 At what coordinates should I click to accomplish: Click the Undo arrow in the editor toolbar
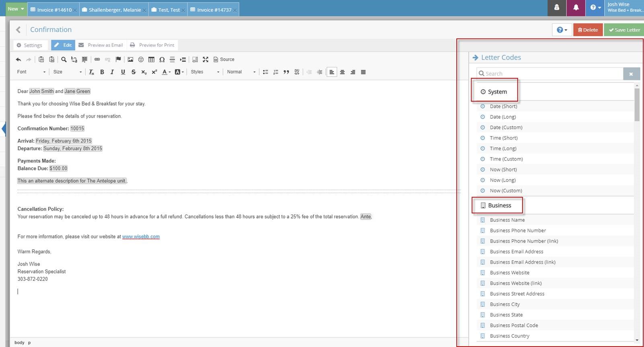(x=18, y=59)
